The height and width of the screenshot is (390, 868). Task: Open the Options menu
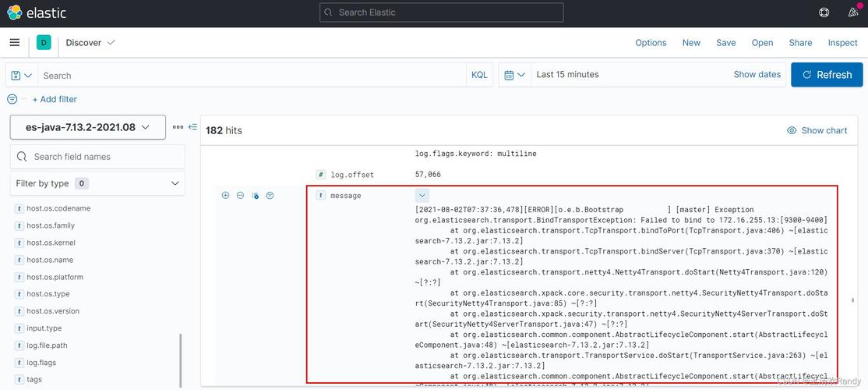point(651,43)
